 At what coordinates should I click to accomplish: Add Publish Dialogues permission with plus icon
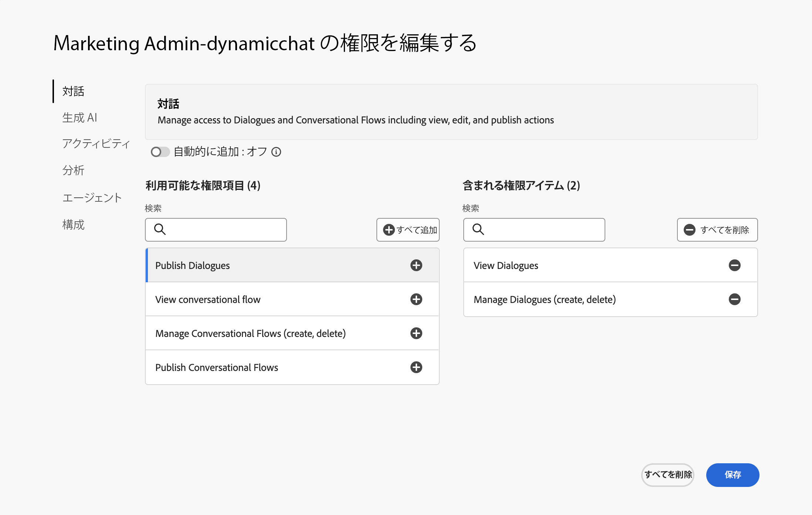(416, 265)
